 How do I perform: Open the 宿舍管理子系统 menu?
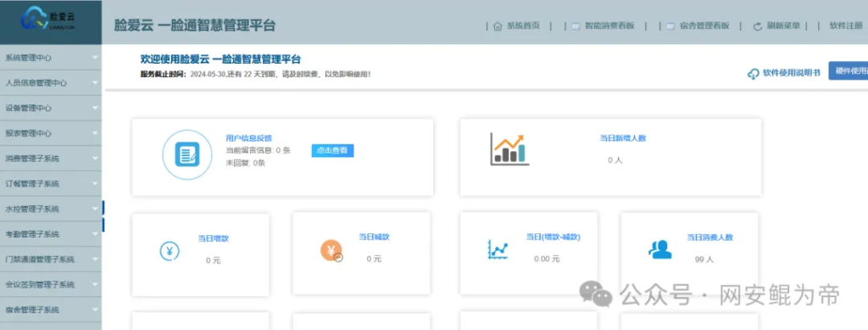coord(51,310)
